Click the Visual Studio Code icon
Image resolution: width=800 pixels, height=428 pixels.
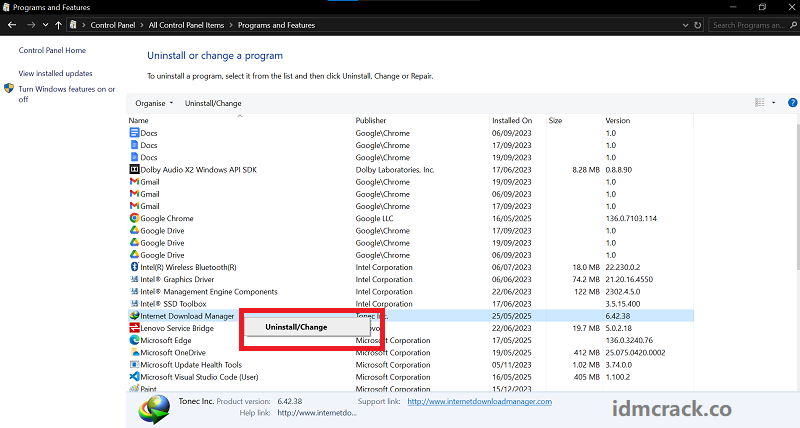[x=134, y=377]
